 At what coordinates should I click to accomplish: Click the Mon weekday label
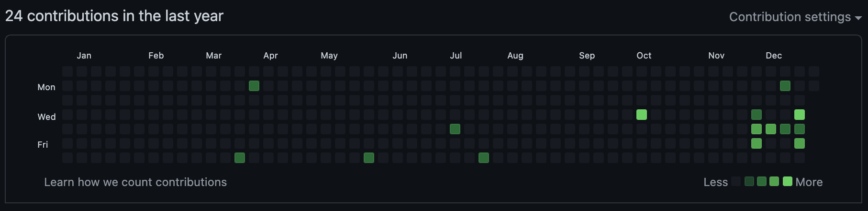46,87
